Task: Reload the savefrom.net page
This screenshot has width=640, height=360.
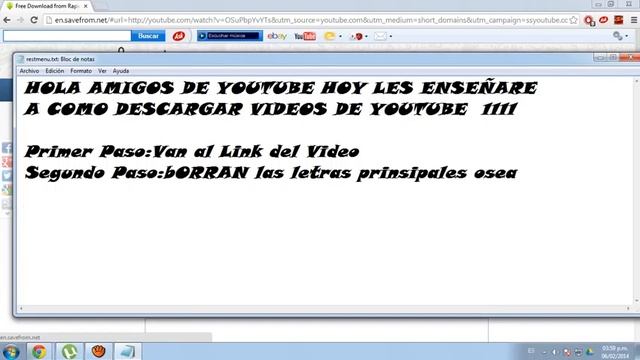Action: pos(34,20)
